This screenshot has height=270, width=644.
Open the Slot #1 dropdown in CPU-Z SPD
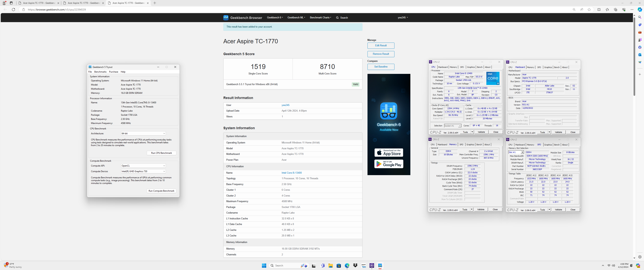coord(516,152)
